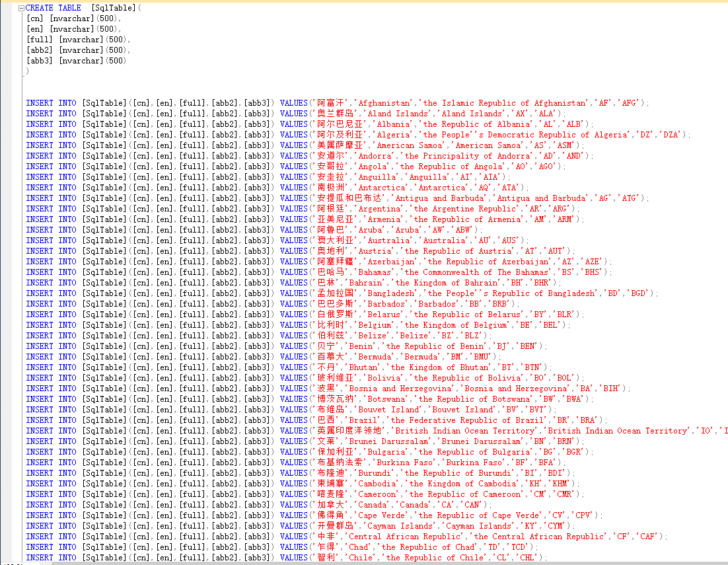
Task: Click the 'IO' code value
Action: (706, 431)
